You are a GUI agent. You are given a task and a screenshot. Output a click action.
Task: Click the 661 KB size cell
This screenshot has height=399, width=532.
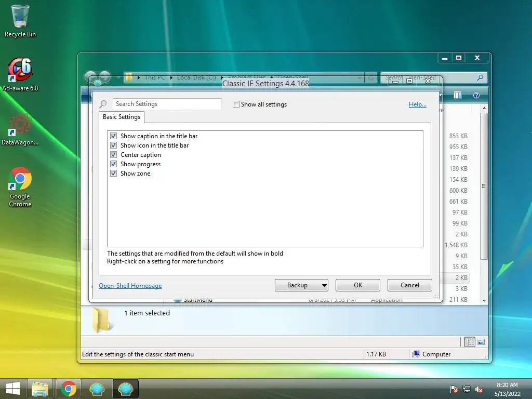[x=458, y=202]
